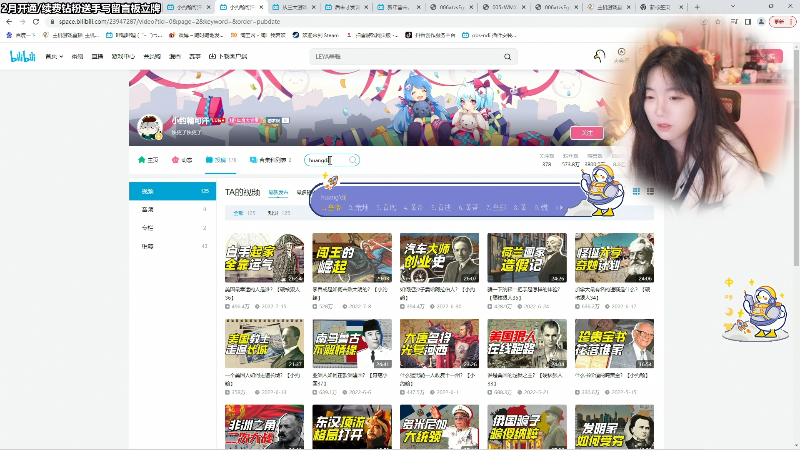Click the 大会员 icon in the header
The height and width of the screenshot is (450, 800).
point(621,55)
